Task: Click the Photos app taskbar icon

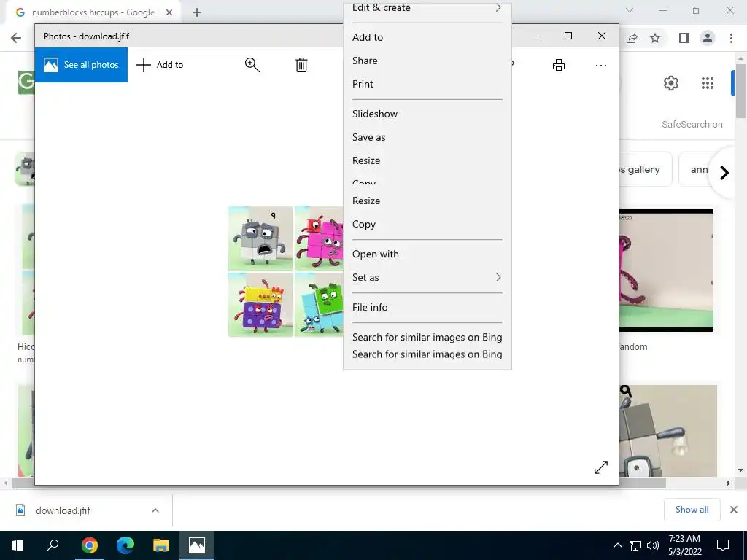Action: [197, 545]
